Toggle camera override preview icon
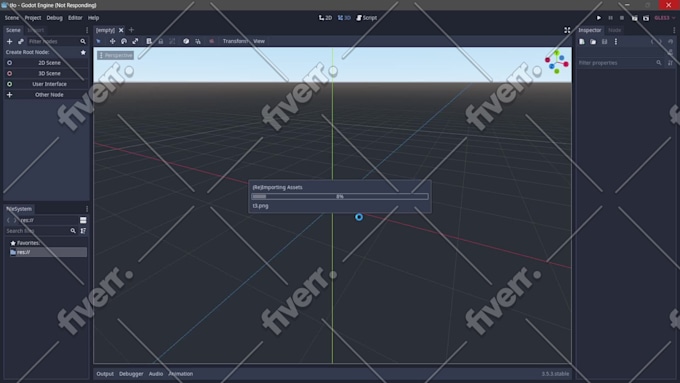 coord(212,41)
